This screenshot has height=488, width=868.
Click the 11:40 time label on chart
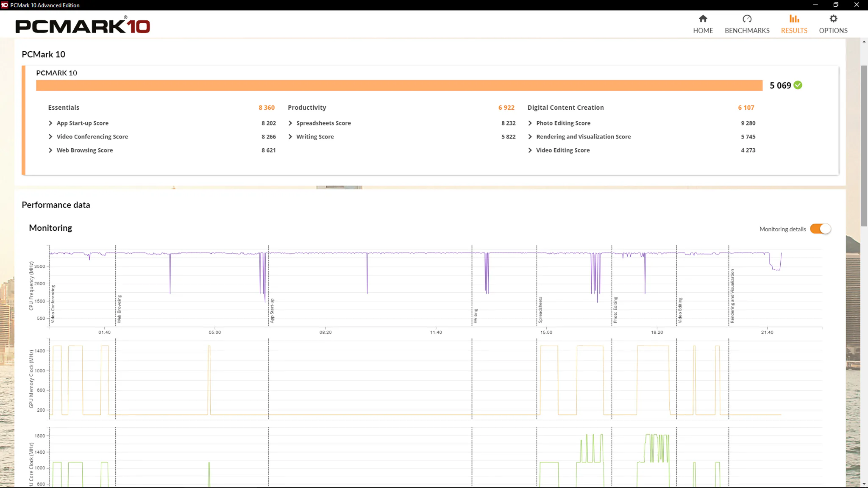[x=436, y=333]
